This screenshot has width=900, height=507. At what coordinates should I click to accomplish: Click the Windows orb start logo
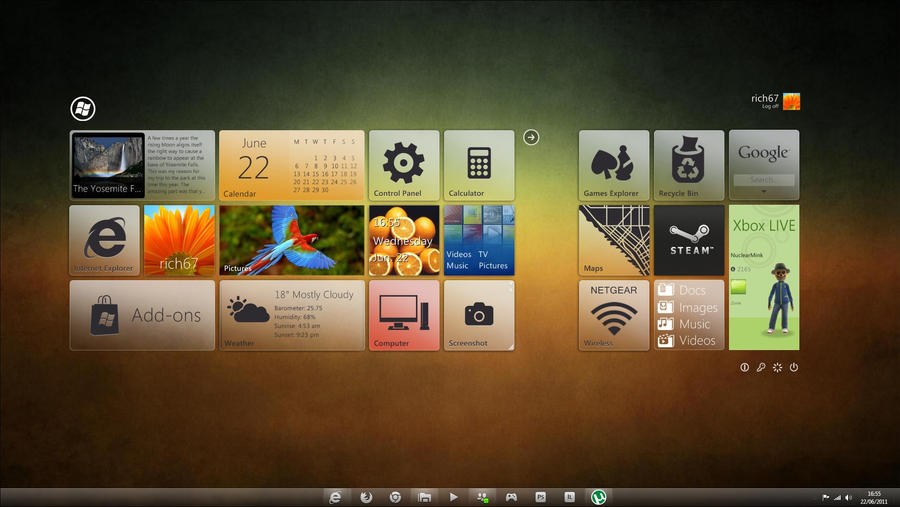click(x=83, y=109)
